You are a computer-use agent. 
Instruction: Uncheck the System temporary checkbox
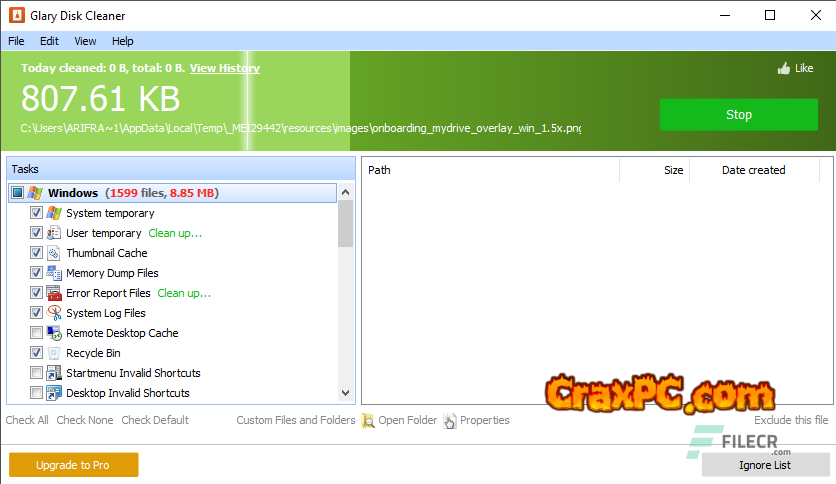tap(36, 213)
